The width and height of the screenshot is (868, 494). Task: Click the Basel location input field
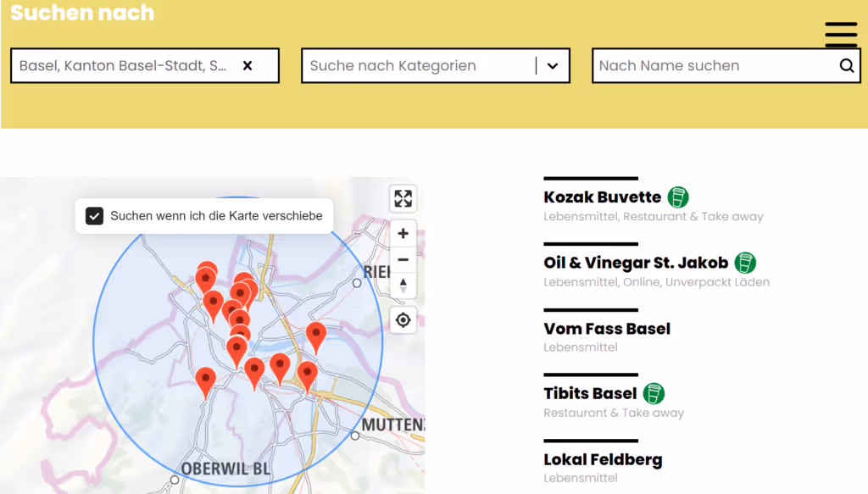(144, 66)
